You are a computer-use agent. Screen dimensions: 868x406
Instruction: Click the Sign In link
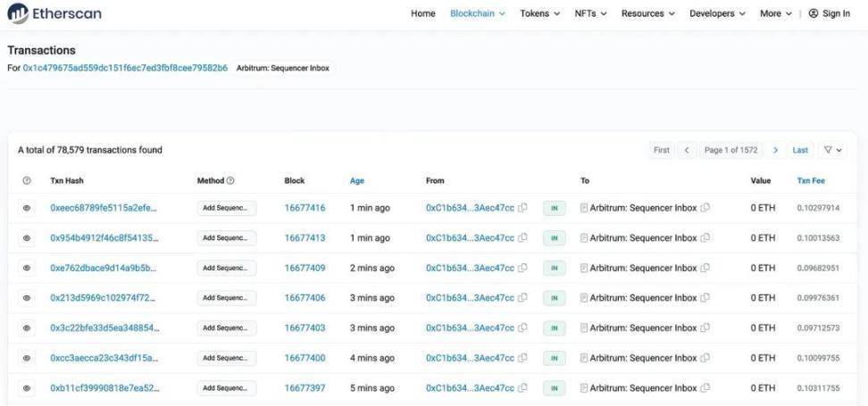(x=829, y=13)
